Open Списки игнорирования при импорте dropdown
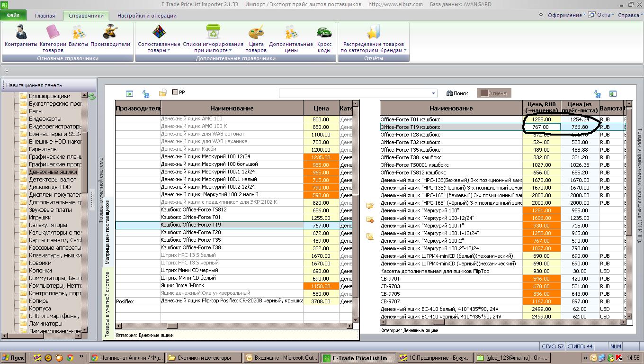644x364 pixels. [x=213, y=39]
